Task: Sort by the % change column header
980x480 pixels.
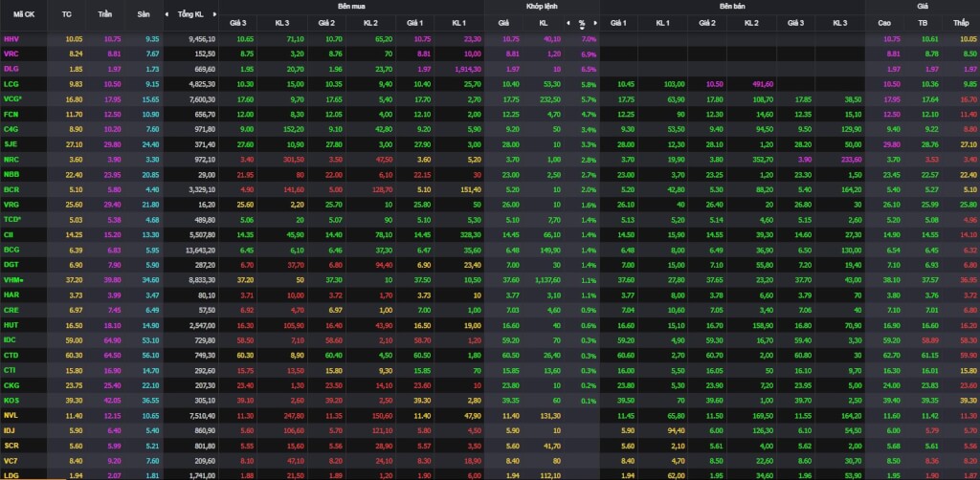Action: (582, 23)
